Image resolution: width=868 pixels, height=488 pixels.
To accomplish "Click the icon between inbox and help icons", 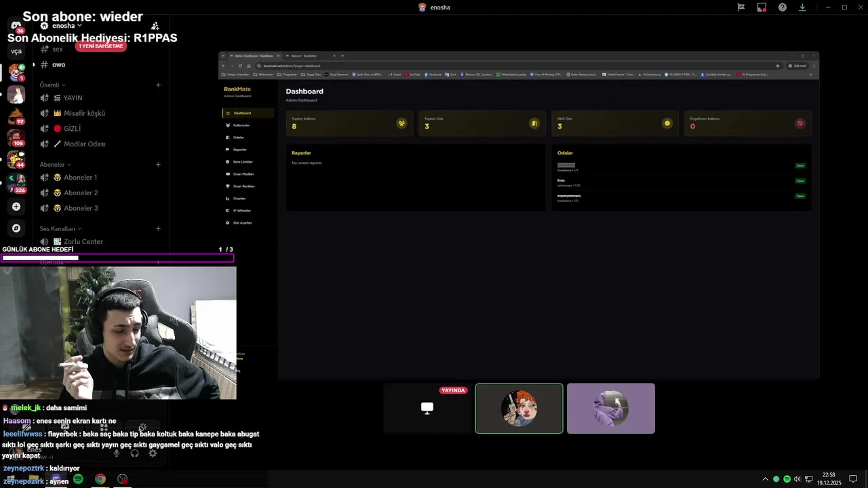I will click(762, 7).
